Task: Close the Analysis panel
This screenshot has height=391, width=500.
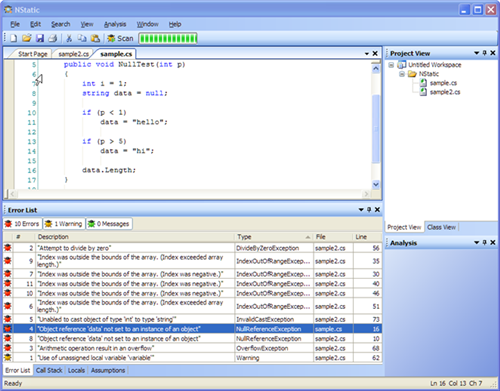Action: [x=493, y=243]
